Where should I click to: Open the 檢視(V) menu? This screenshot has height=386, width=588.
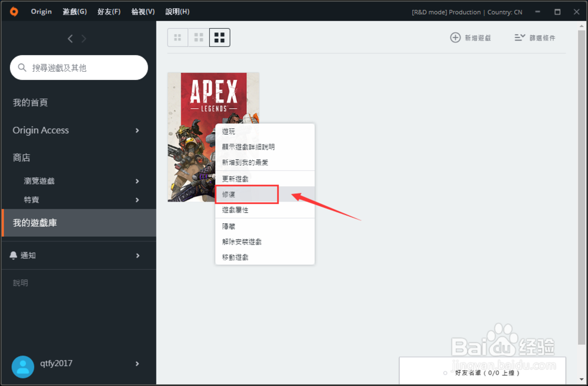(143, 12)
